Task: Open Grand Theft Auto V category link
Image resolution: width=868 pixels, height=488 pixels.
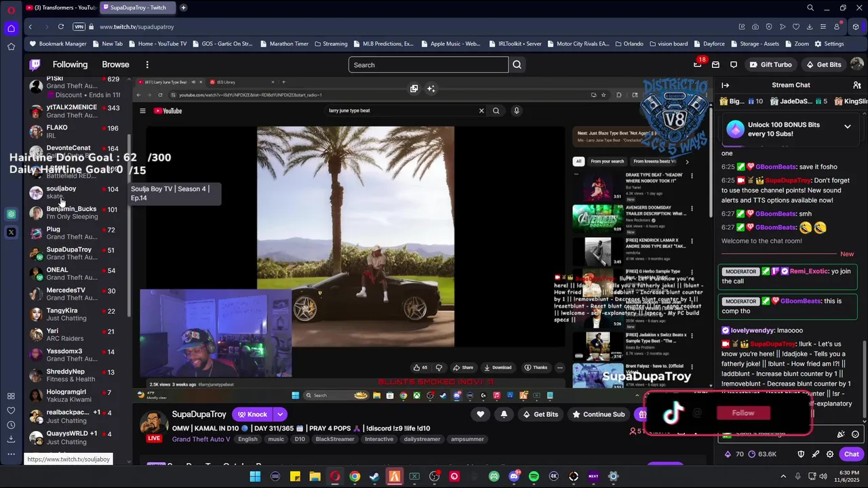Action: coord(201,439)
